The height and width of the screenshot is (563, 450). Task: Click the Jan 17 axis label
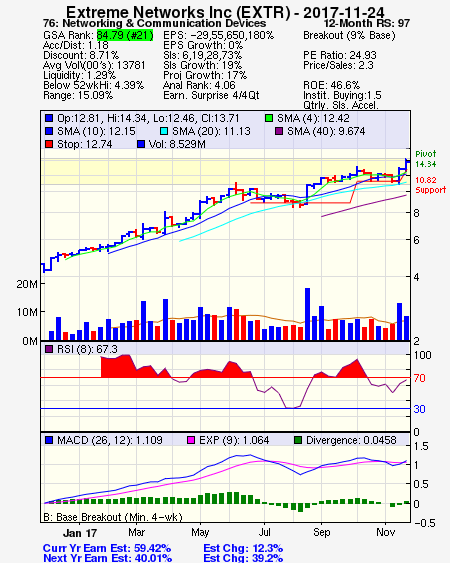[x=80, y=533]
